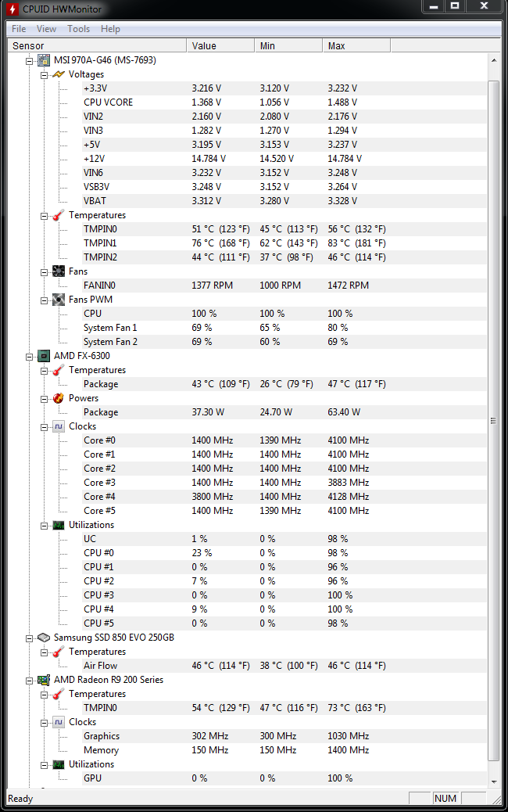The height and width of the screenshot is (812, 508).
Task: Click the AMD FX-6300 processor icon
Action: click(x=44, y=356)
